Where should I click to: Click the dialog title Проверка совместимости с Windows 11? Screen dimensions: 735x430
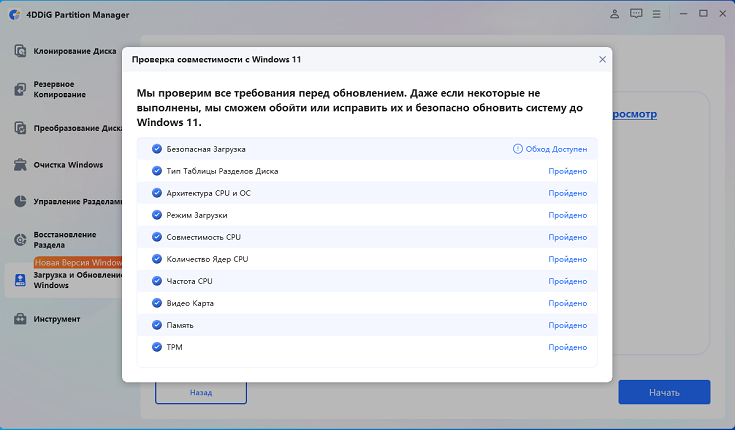click(x=216, y=60)
